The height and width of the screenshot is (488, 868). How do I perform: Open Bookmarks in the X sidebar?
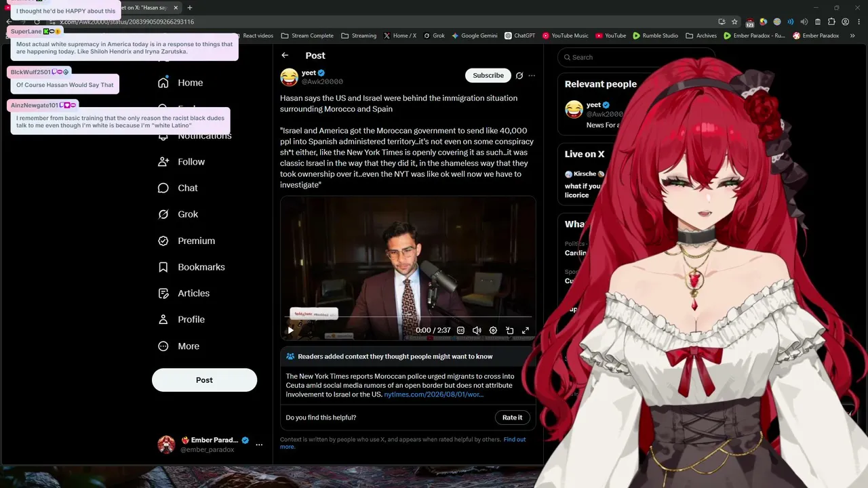pyautogui.click(x=191, y=267)
